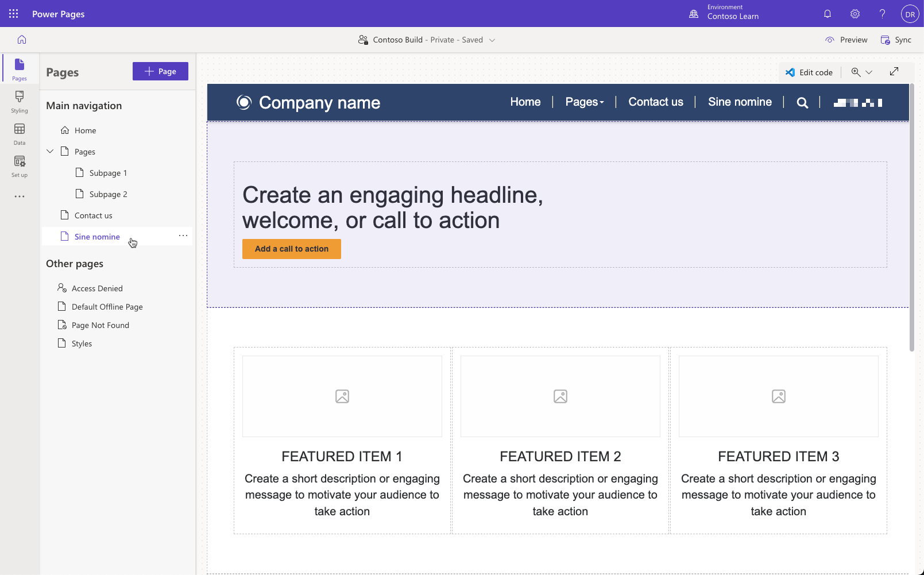The image size is (924, 575).
Task: Open the zoom level dropdown
Action: pyautogui.click(x=869, y=72)
